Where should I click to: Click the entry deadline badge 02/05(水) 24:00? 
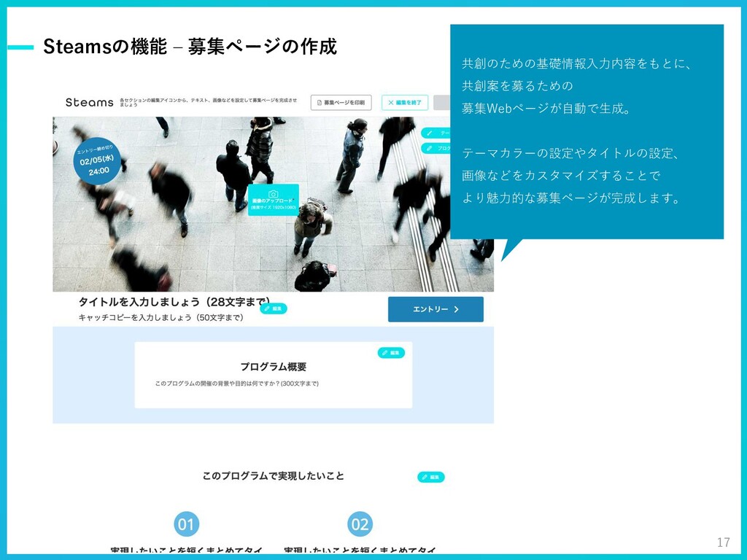(97, 160)
